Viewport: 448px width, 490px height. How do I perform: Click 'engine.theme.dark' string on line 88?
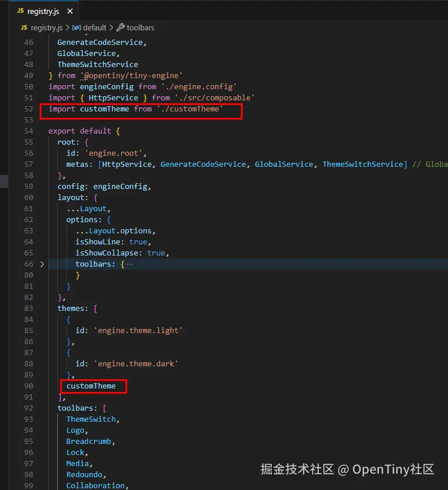136,364
